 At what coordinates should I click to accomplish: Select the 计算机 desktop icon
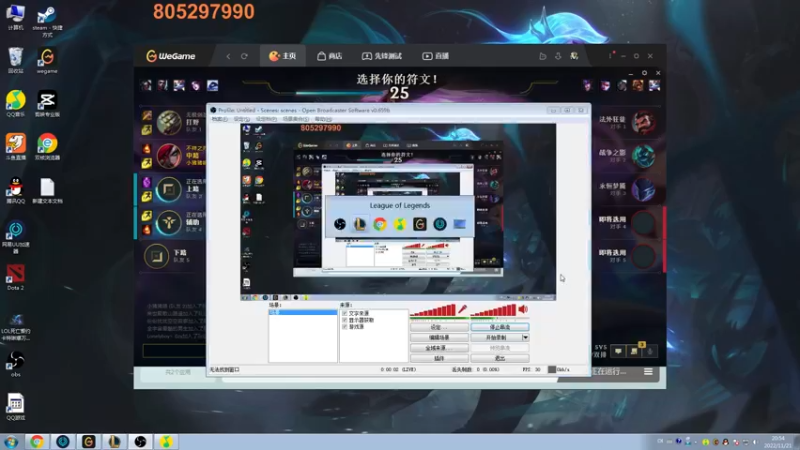15,17
